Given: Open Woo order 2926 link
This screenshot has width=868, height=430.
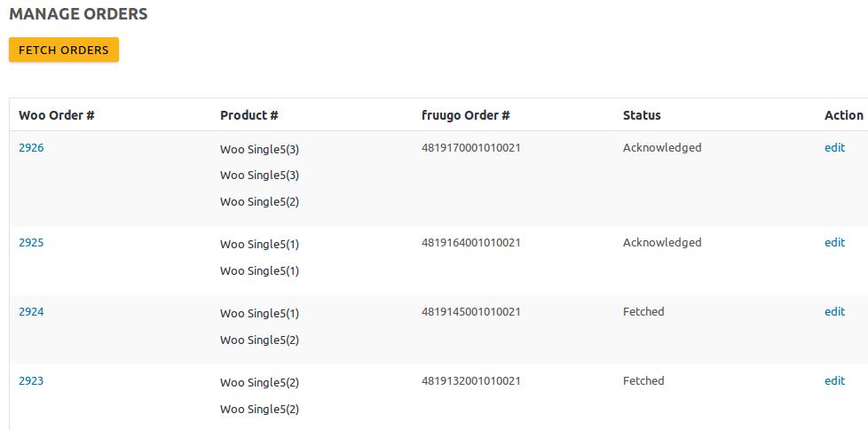Looking at the screenshot, I should (31, 148).
